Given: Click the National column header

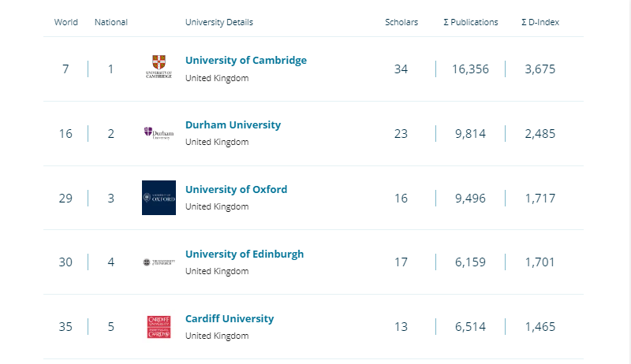Looking at the screenshot, I should 111,22.
